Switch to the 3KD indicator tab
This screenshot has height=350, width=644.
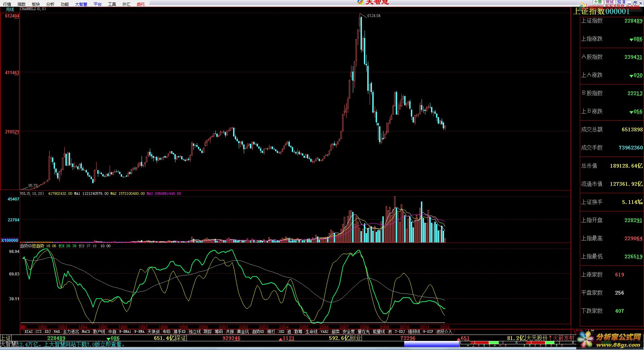[281, 332]
